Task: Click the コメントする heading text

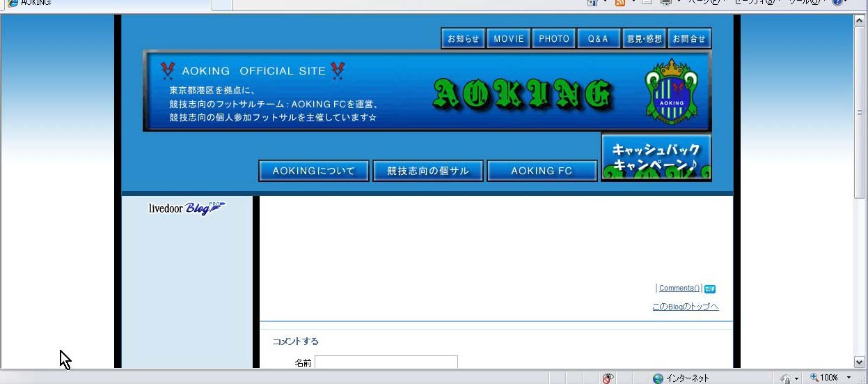Action: pos(295,341)
